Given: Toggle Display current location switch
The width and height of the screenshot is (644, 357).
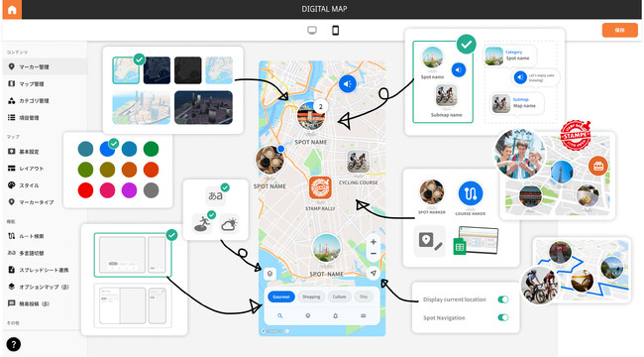Looking at the screenshot, I should coord(503,299).
